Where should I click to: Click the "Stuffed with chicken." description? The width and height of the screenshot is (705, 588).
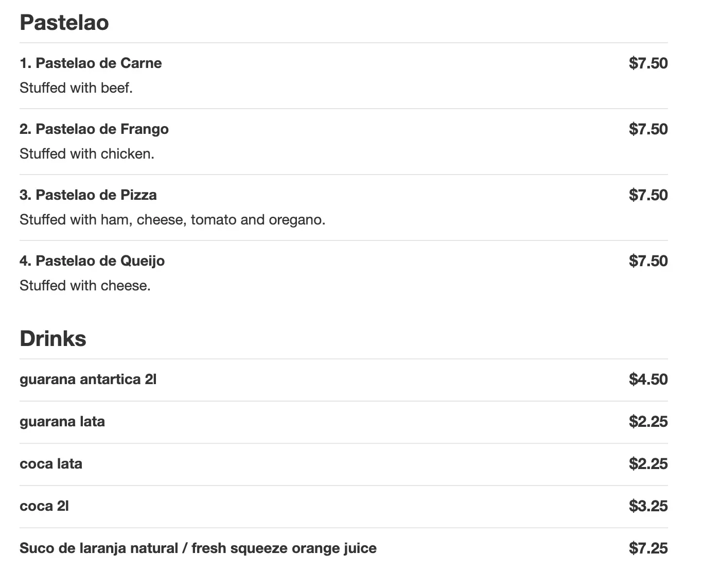click(87, 154)
